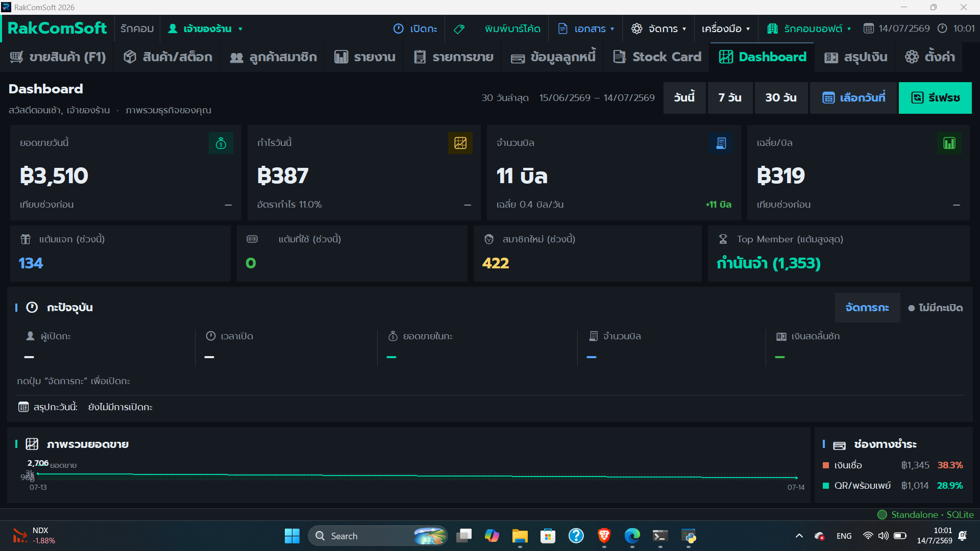This screenshot has height=551, width=980.
Task: Switch to ข้อมูลลูกหนี้ tab
Action: tap(553, 57)
